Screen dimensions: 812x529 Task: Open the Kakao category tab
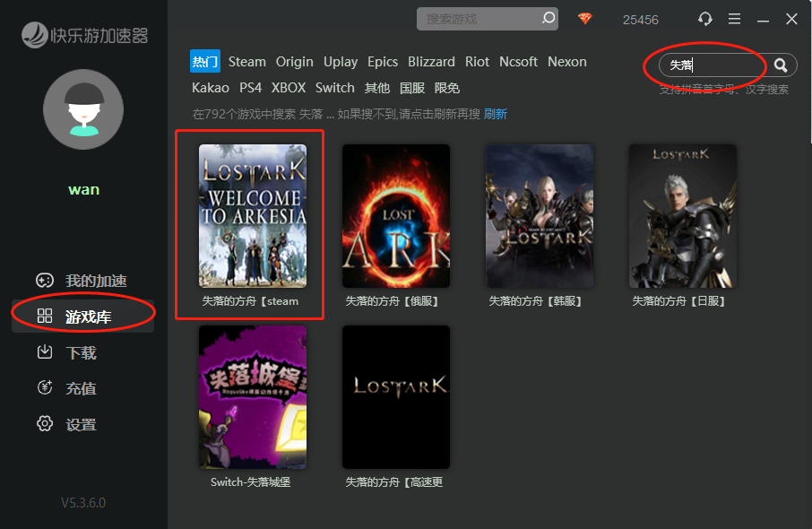point(211,88)
